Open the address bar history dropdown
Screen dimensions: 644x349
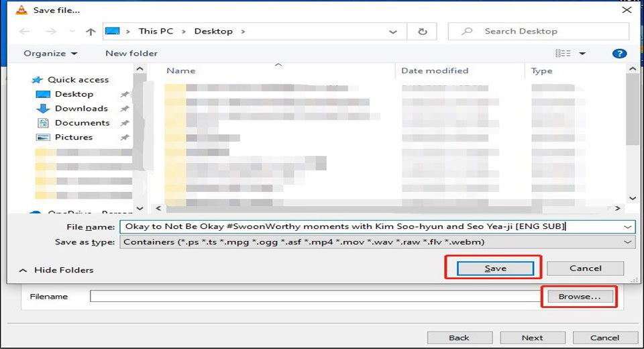392,32
